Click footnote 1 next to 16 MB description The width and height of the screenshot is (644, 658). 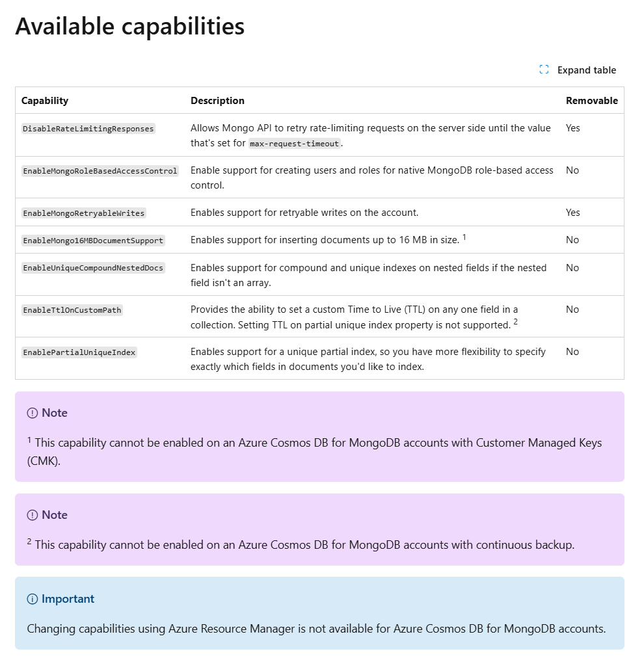(464, 236)
